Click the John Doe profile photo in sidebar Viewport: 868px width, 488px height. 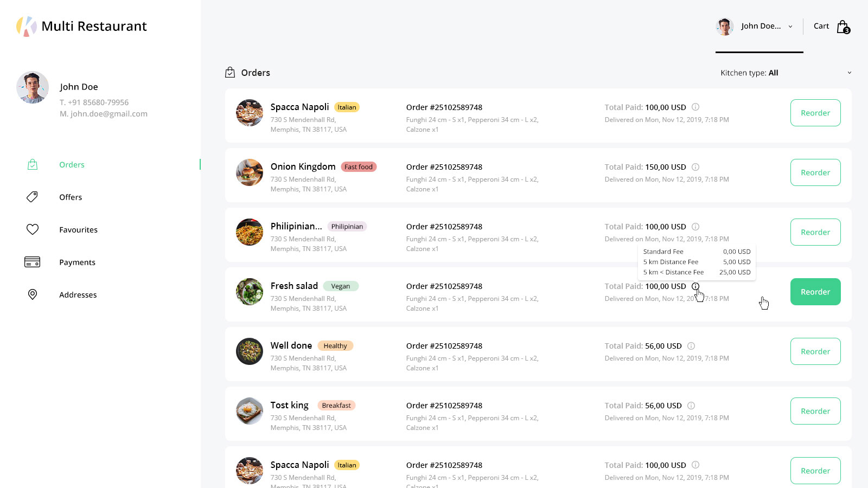pyautogui.click(x=33, y=87)
